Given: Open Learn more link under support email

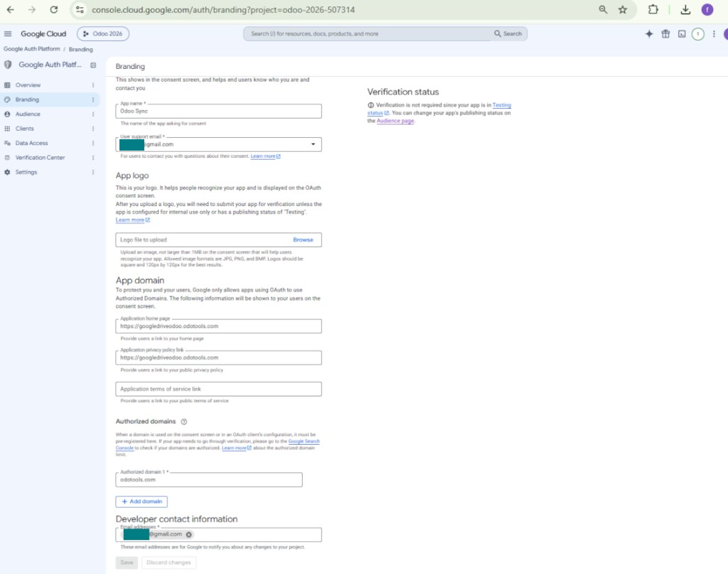Looking at the screenshot, I should tap(265, 156).
